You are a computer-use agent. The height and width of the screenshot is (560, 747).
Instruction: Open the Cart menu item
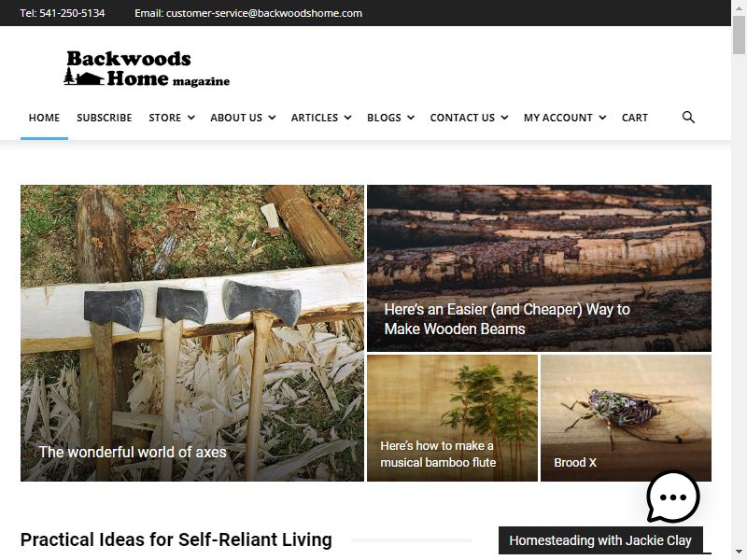[x=635, y=118]
